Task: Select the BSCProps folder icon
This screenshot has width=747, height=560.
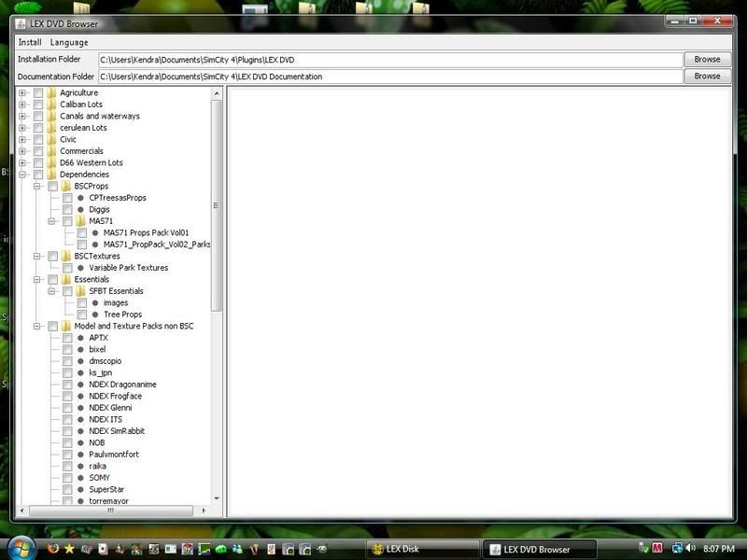Action: (x=66, y=187)
